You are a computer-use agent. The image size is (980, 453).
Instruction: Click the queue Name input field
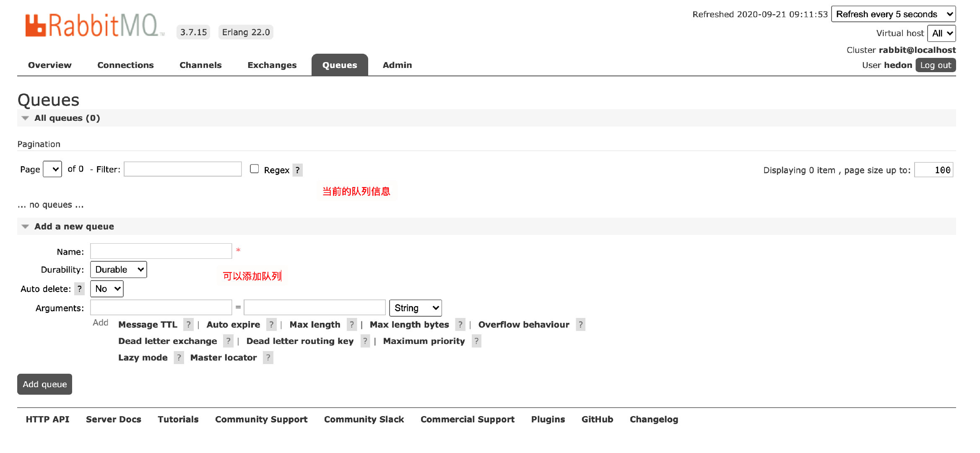(161, 251)
